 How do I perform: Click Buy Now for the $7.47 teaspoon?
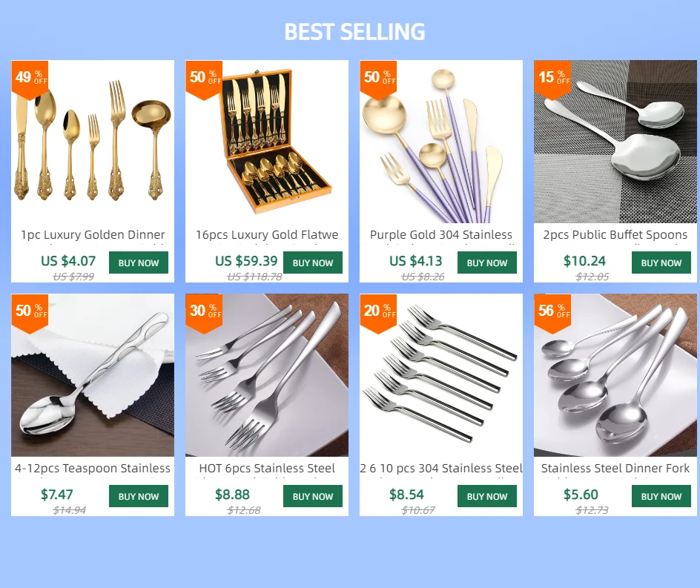pyautogui.click(x=139, y=496)
